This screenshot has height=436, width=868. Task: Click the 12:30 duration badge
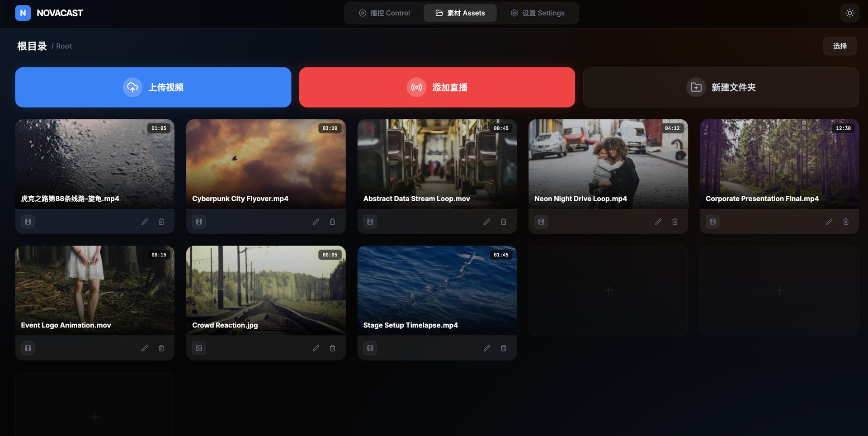tap(843, 128)
